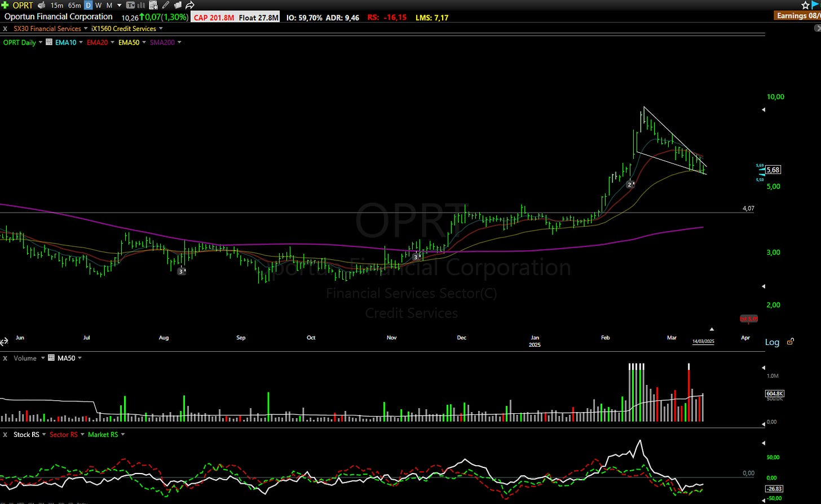
Task: Switch to the 15m timeframe
Action: coord(56,5)
